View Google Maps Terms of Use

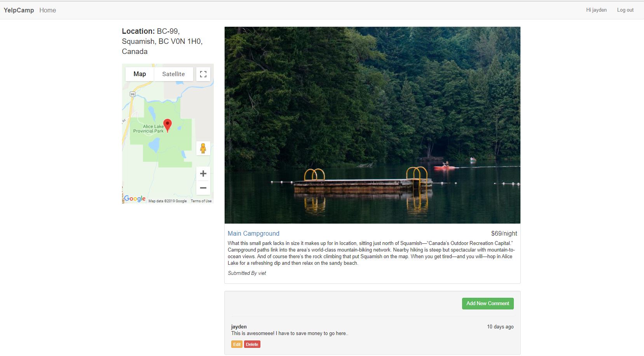point(201,201)
